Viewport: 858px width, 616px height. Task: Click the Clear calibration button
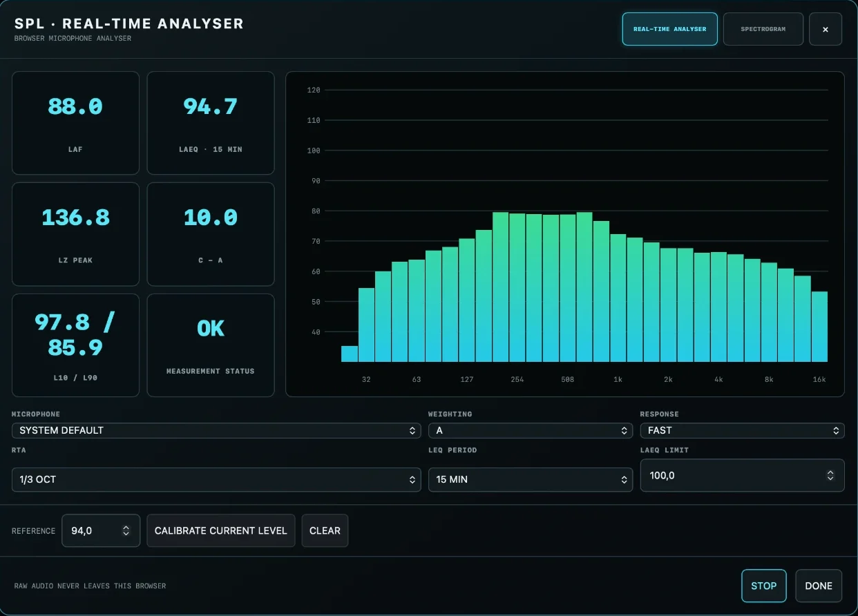click(x=325, y=530)
